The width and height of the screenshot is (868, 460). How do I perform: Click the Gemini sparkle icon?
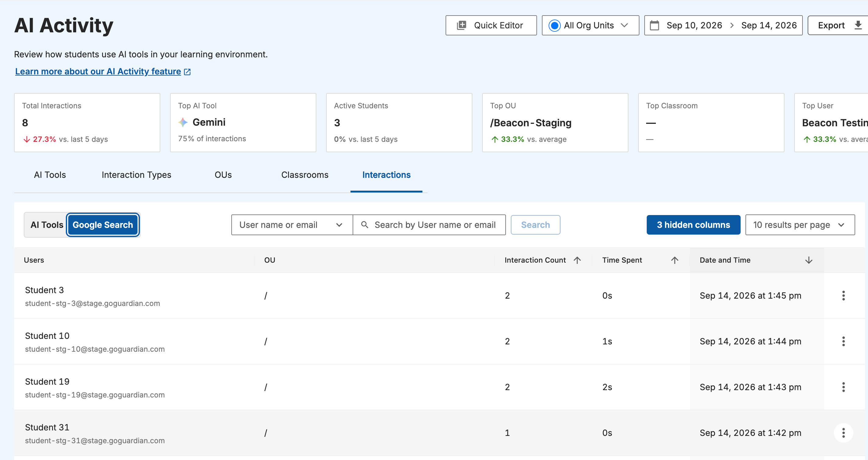[x=183, y=122]
